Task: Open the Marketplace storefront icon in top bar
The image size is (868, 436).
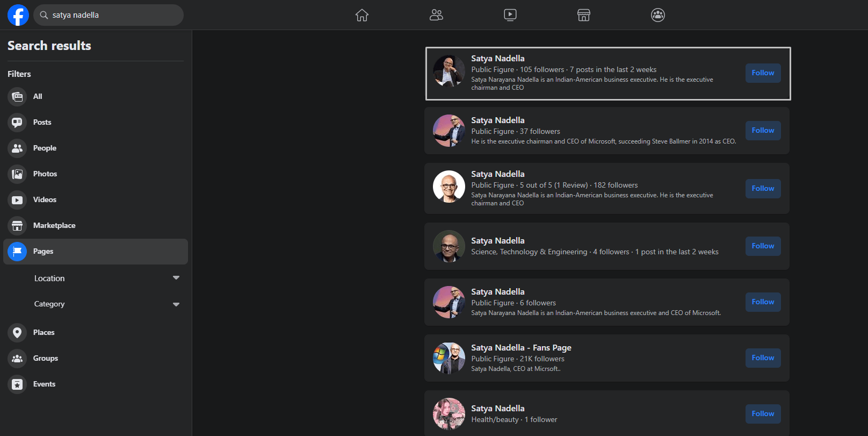Action: [x=584, y=15]
